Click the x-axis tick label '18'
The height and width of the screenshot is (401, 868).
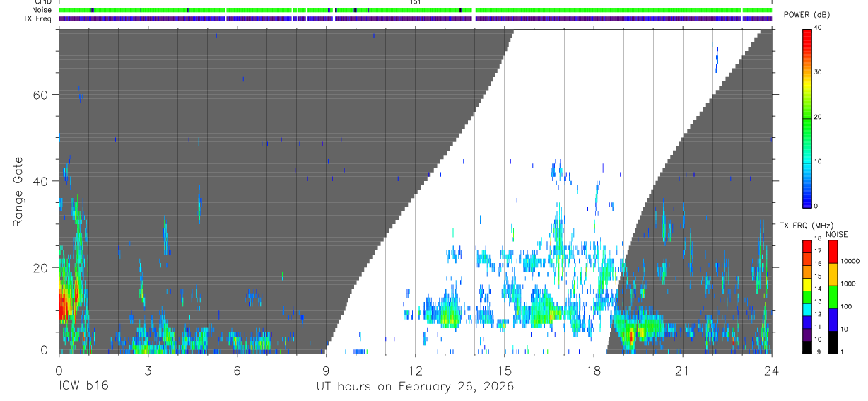(594, 371)
